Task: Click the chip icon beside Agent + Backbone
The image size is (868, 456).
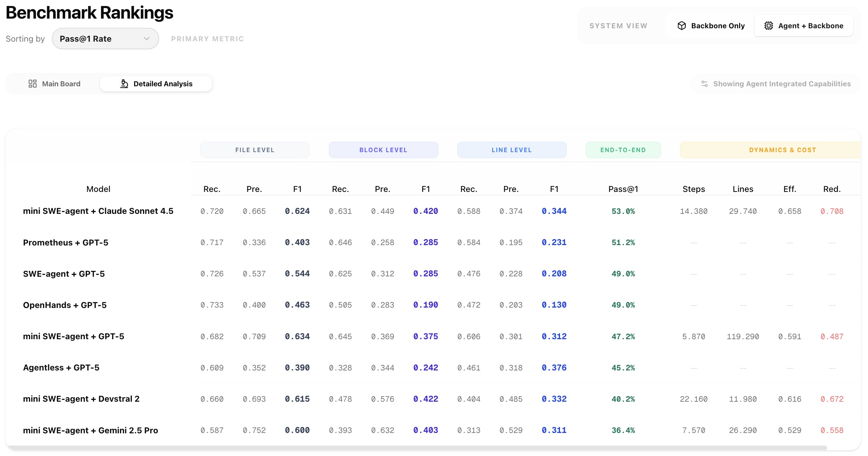Action: [768, 26]
